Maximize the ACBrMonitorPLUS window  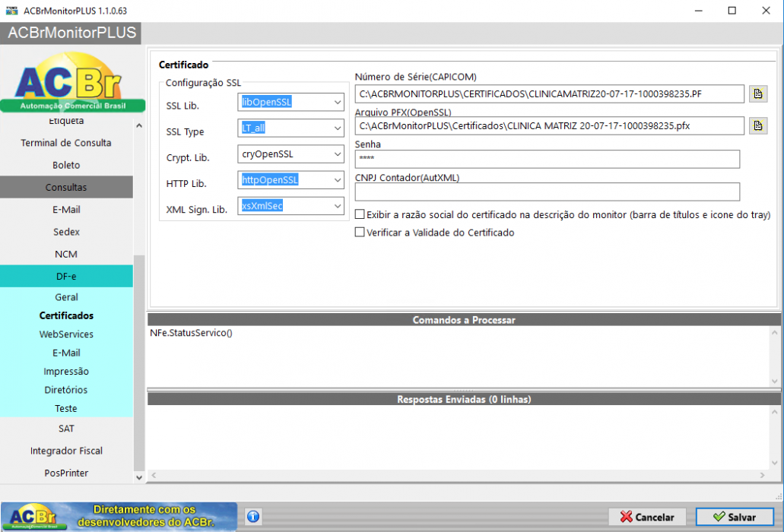(732, 11)
